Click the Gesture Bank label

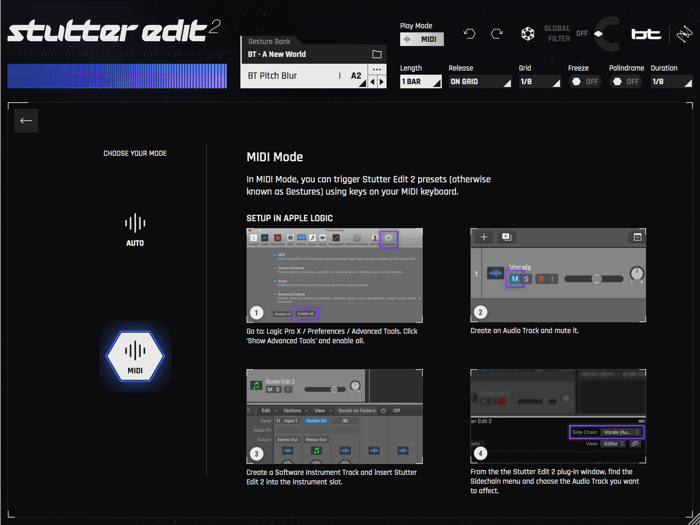click(x=269, y=42)
